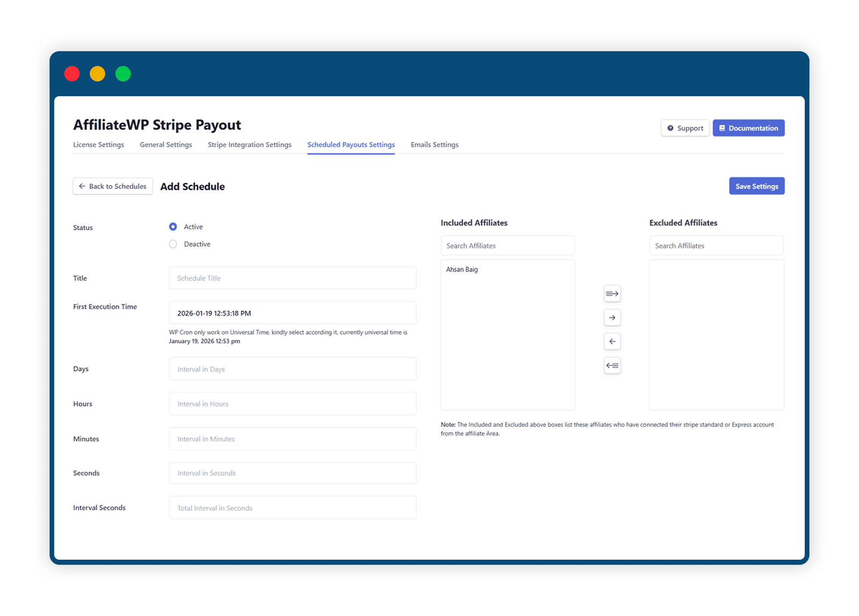Go to Emails Settings tab
859x616 pixels.
434,145
